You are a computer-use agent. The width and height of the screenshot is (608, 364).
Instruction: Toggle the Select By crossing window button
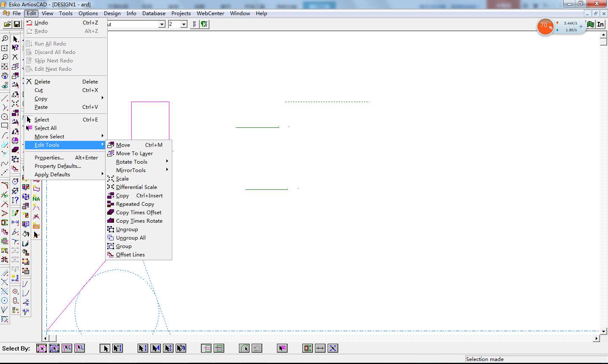(x=54, y=348)
